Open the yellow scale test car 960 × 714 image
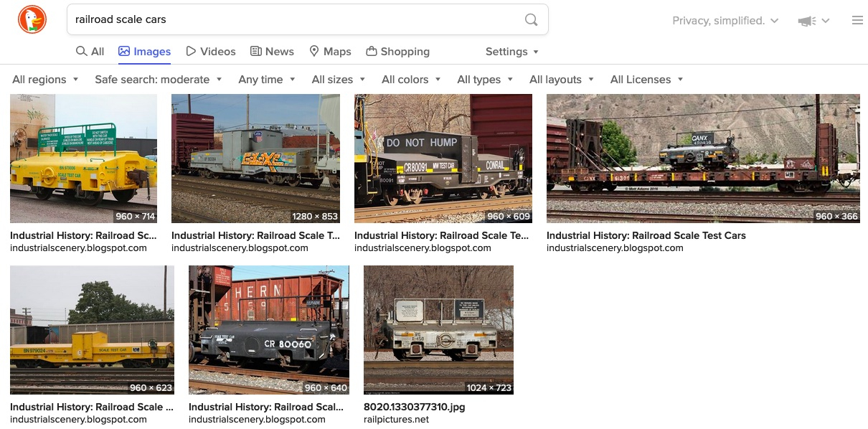The height and width of the screenshot is (429, 868). pyautogui.click(x=83, y=159)
